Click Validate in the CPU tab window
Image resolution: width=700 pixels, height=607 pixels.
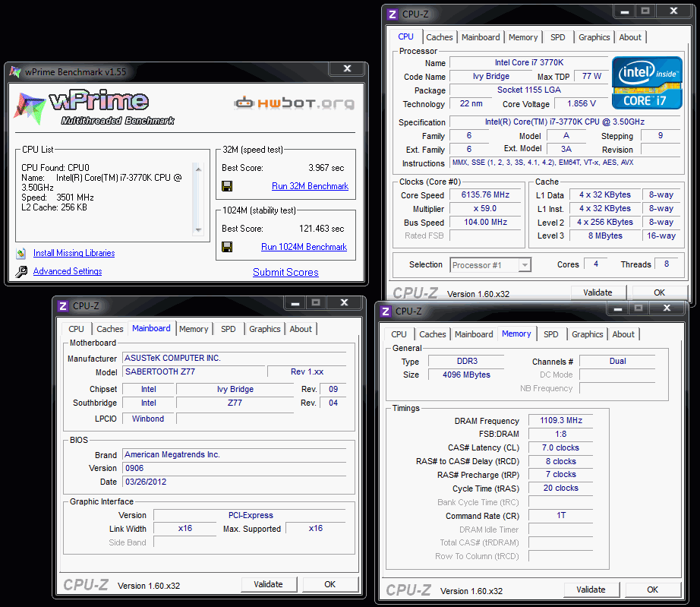click(598, 292)
